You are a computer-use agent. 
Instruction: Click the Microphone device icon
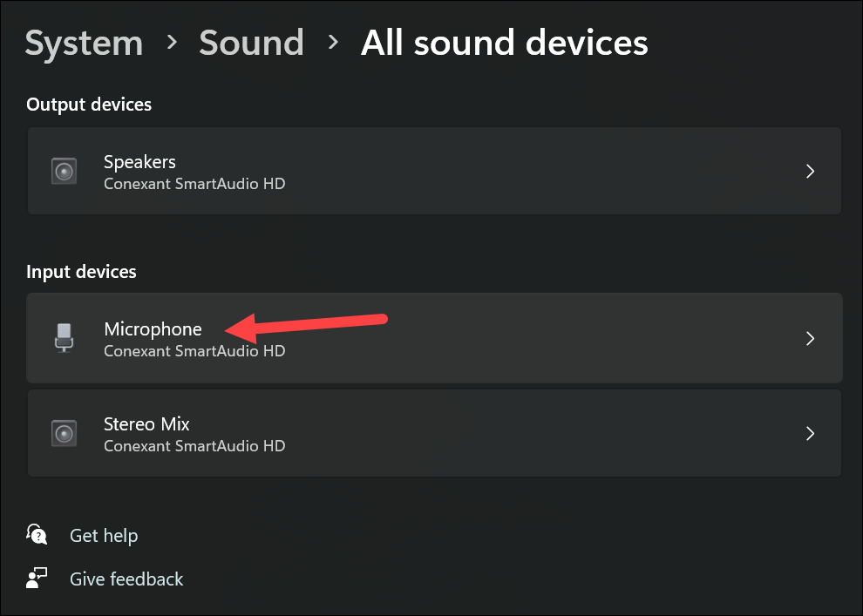64,338
